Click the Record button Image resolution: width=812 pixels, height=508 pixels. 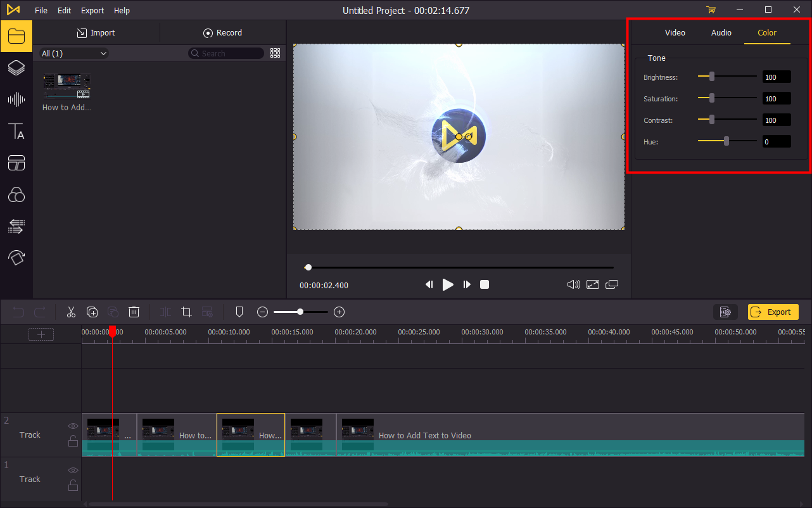tap(223, 33)
